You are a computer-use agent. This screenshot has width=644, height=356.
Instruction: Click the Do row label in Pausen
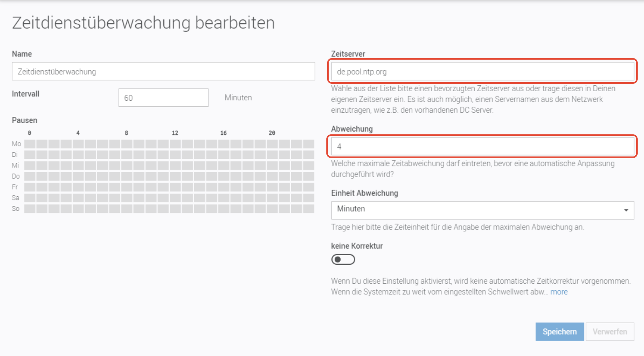pyautogui.click(x=16, y=176)
